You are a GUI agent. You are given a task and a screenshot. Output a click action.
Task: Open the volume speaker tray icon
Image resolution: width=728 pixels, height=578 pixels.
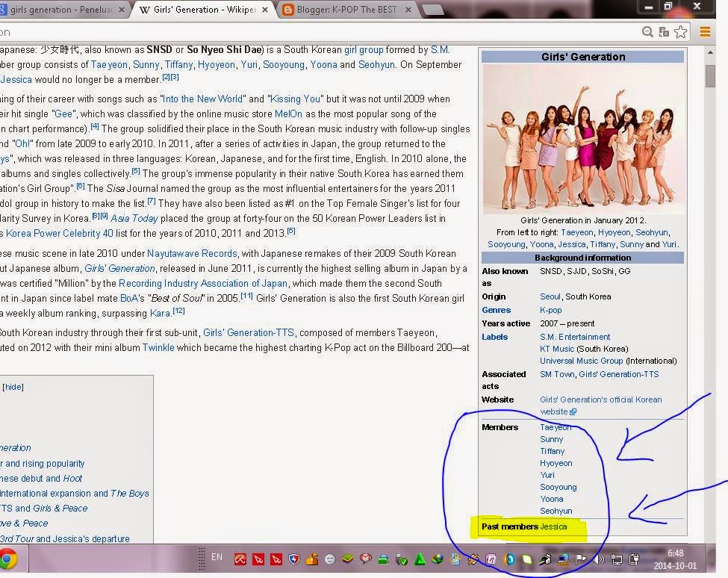tap(599, 559)
